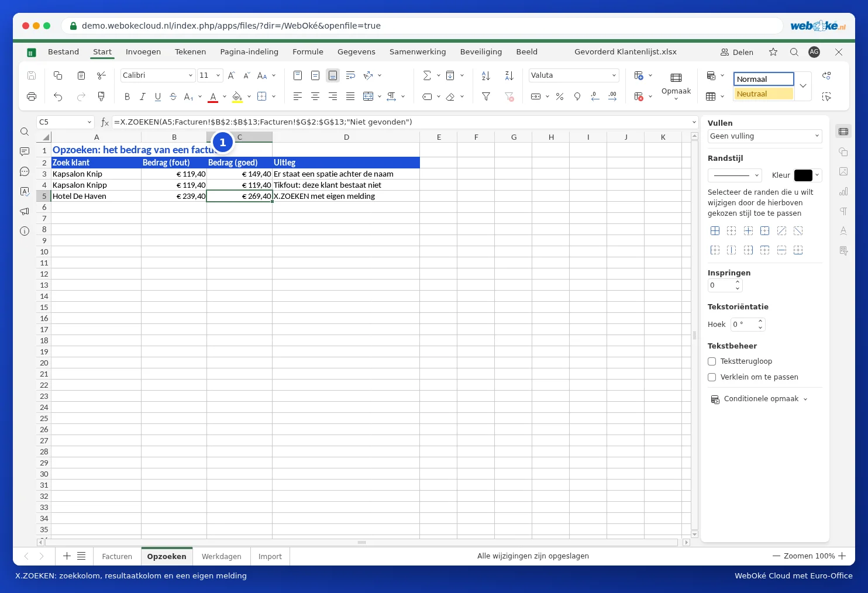Click the percent style icon

(560, 96)
